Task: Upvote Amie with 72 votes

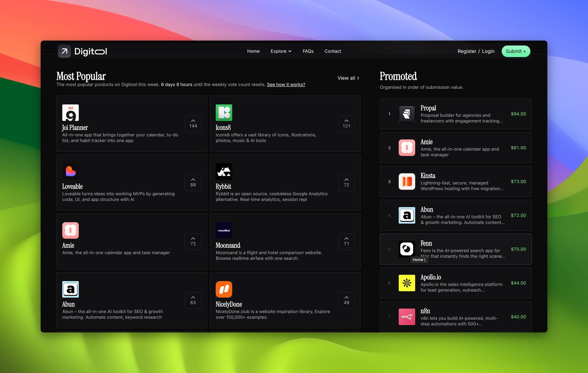Action: click(x=193, y=241)
